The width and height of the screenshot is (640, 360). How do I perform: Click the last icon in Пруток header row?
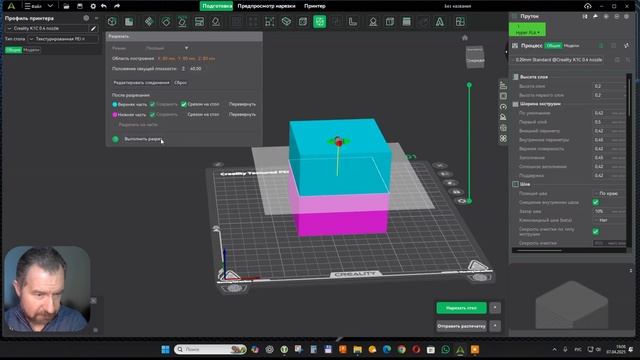(x=627, y=16)
